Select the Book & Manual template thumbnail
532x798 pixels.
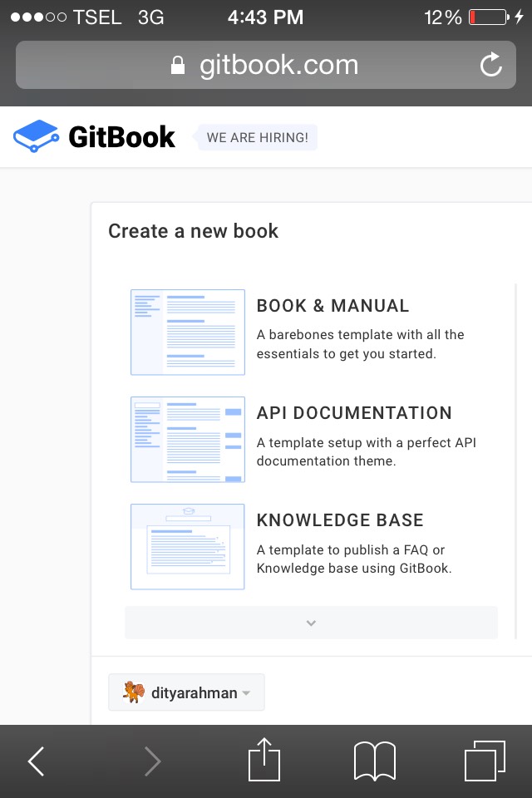click(x=187, y=332)
